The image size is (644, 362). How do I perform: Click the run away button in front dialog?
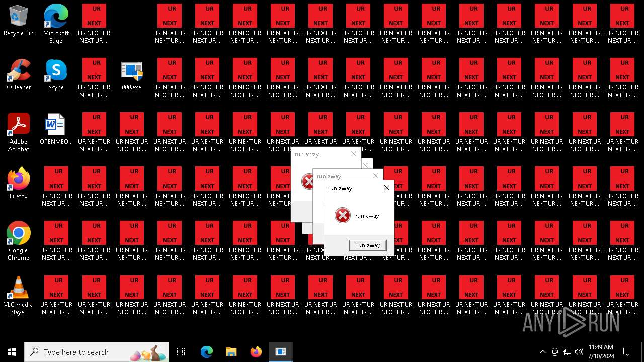368,245
